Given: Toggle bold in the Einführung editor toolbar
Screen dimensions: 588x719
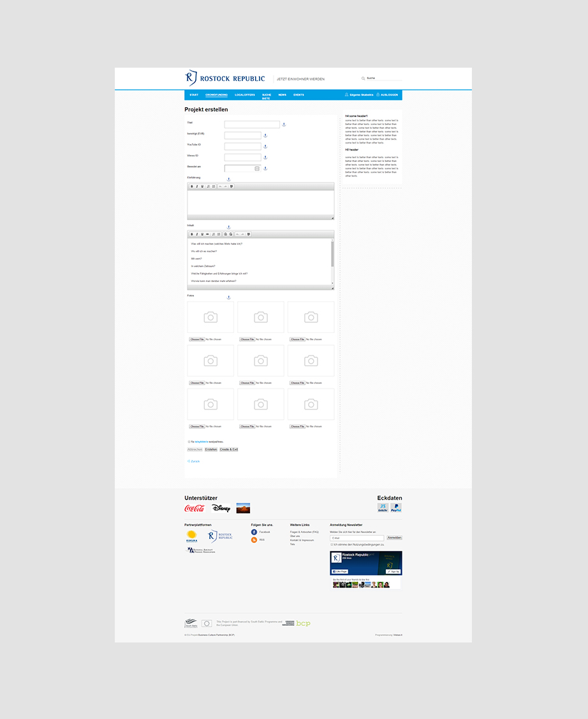Looking at the screenshot, I should [x=191, y=186].
